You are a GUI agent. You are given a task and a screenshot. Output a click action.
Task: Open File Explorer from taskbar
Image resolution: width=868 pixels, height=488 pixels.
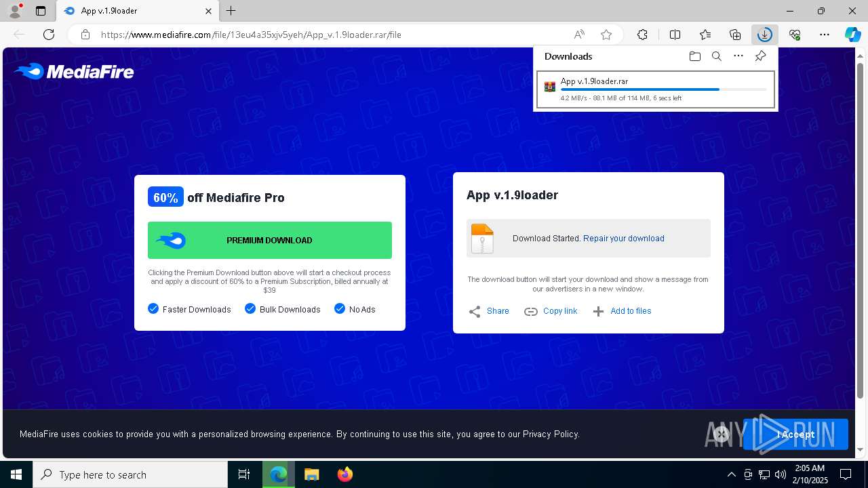point(311,474)
